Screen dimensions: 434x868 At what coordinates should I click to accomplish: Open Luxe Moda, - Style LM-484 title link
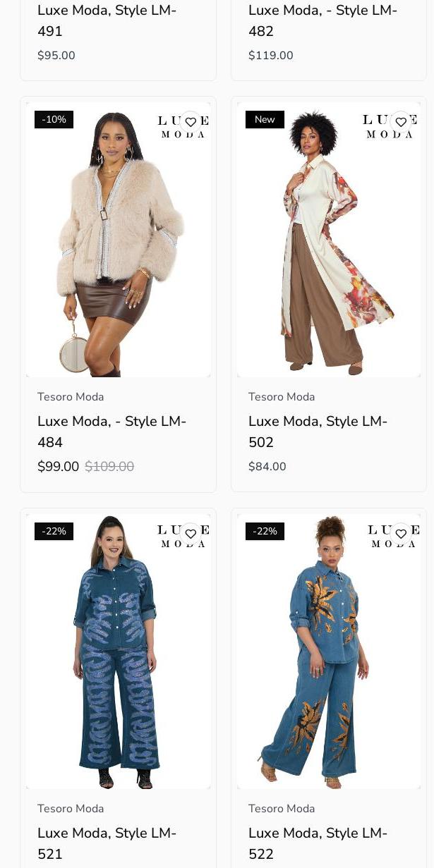[111, 432]
